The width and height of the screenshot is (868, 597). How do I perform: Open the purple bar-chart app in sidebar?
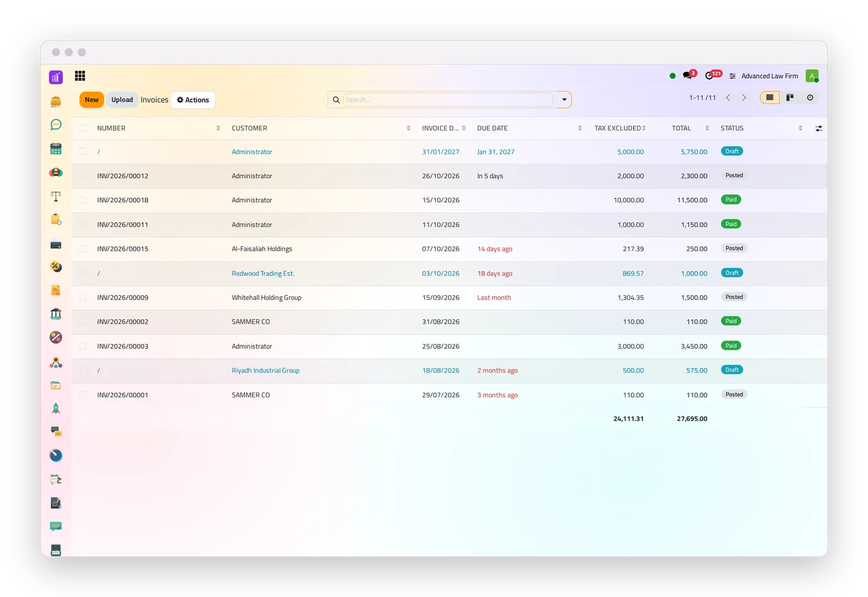click(56, 77)
